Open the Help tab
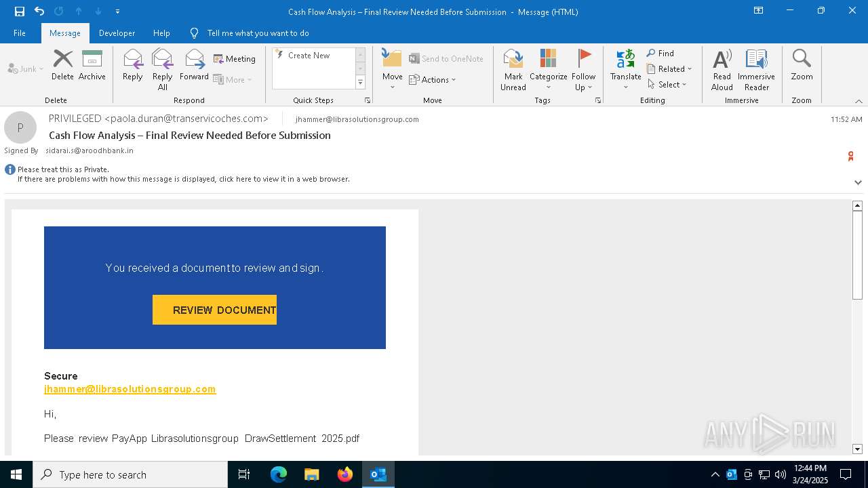This screenshot has width=868, height=488. tap(161, 33)
